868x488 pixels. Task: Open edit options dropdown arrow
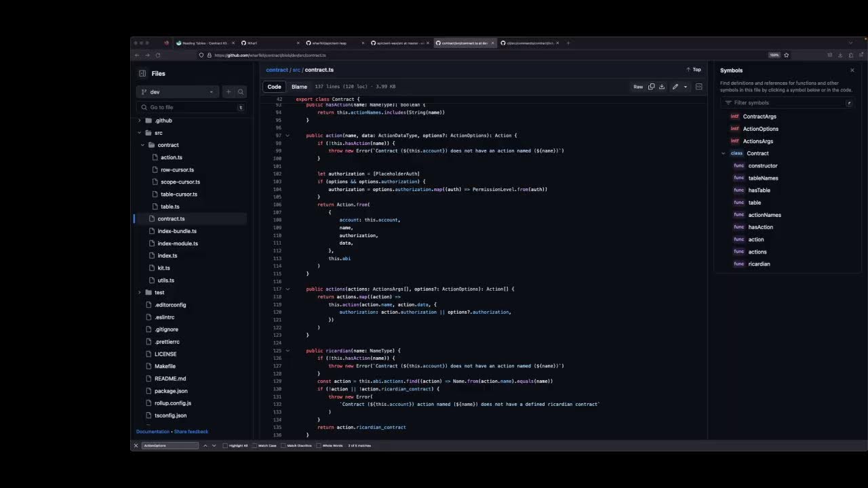[x=686, y=87]
